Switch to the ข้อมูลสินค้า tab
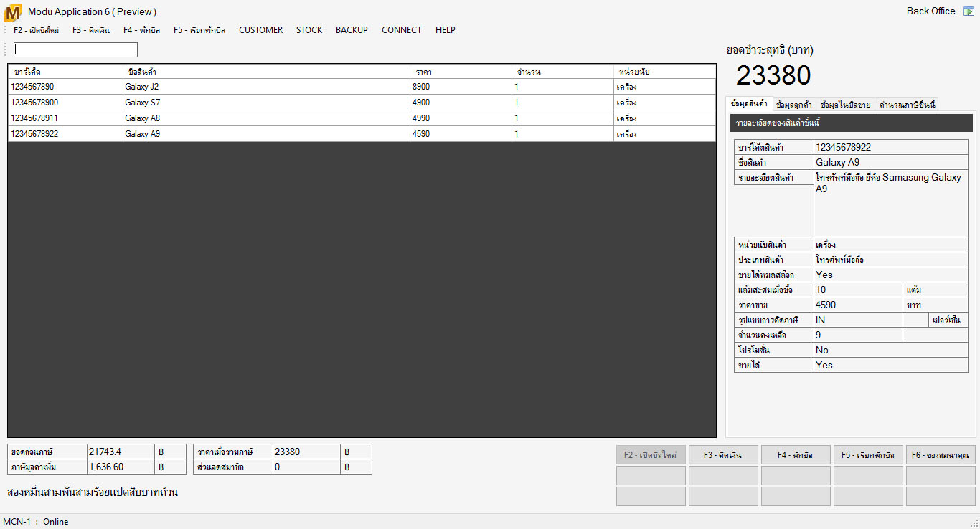 [x=748, y=104]
